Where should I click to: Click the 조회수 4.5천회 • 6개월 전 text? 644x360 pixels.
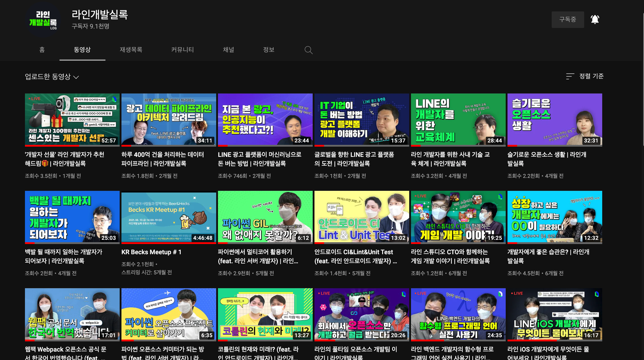tap(535, 273)
